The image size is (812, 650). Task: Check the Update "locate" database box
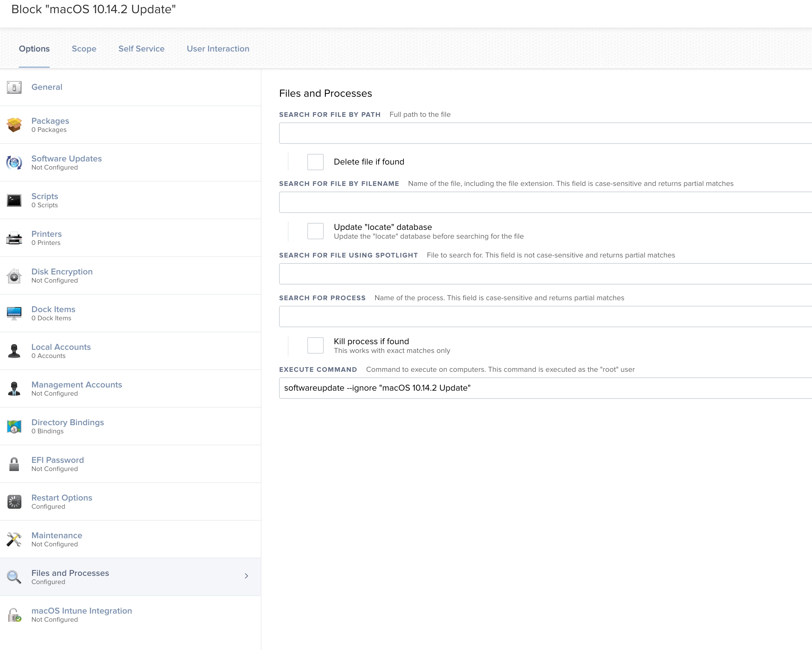pos(315,231)
